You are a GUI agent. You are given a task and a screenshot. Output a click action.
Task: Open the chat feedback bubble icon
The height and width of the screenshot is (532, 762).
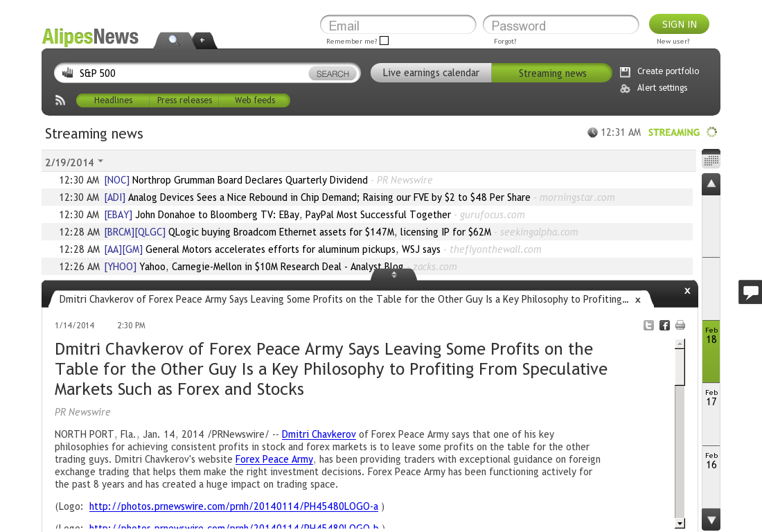(750, 292)
